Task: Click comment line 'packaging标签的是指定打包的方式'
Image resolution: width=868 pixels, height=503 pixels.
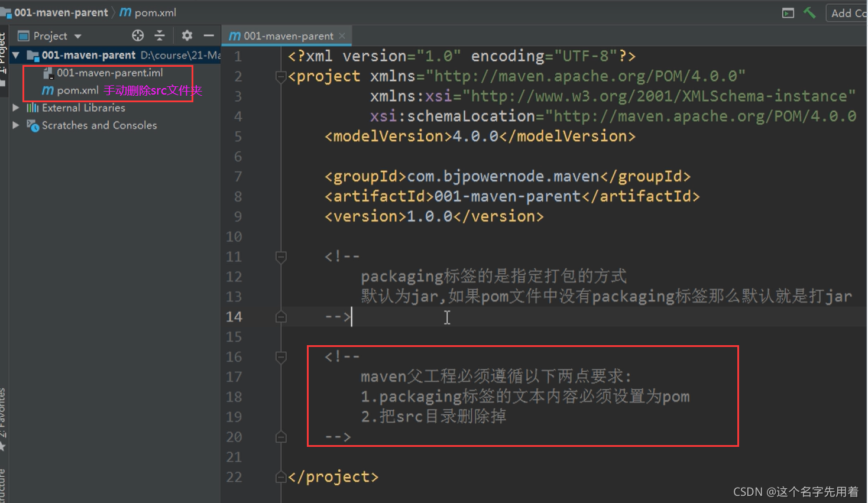Action: pos(494,276)
